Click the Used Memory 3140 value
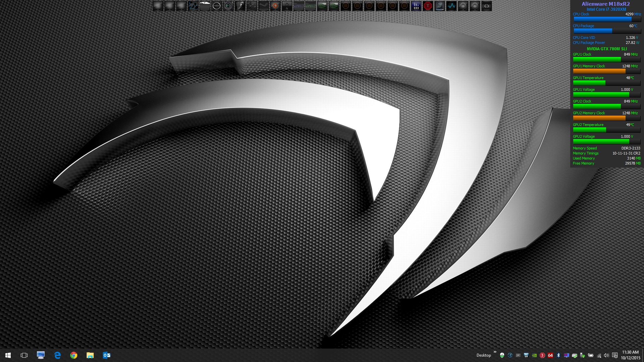644x362 pixels. (x=631, y=158)
